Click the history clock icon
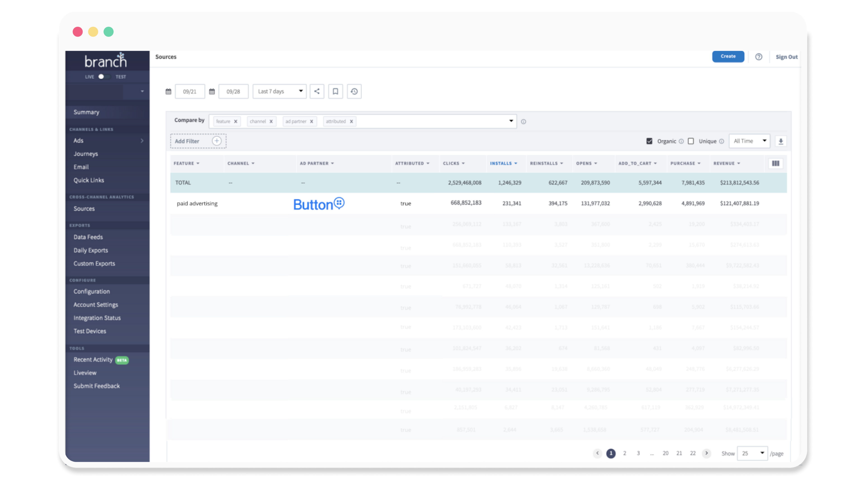The image size is (868, 488). (354, 91)
